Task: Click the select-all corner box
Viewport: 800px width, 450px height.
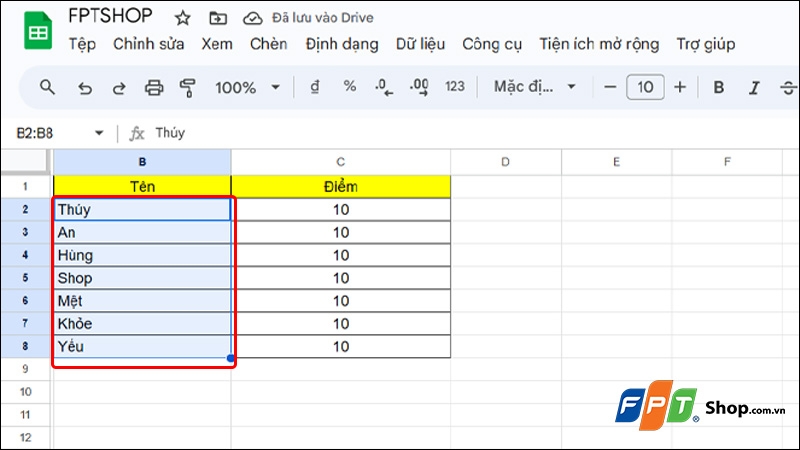Action: coord(24,162)
